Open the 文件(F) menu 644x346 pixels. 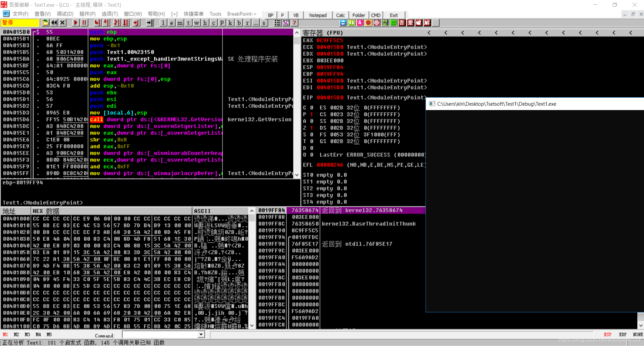21,14
